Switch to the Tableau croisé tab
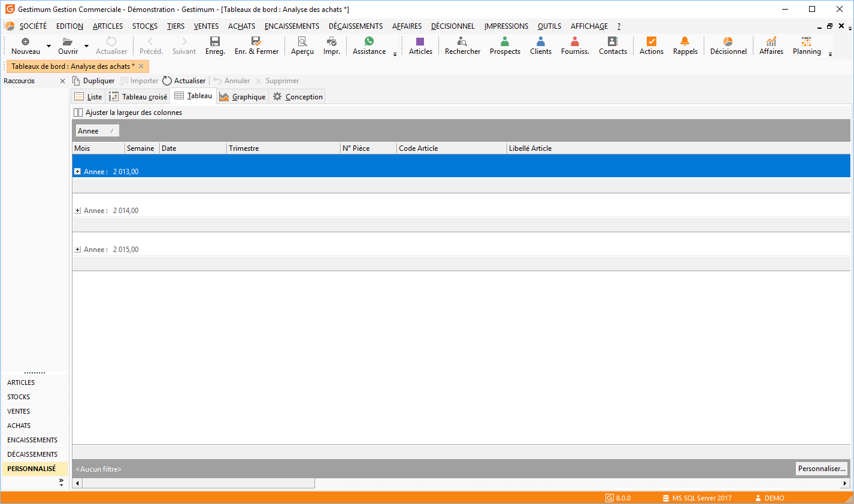 138,97
